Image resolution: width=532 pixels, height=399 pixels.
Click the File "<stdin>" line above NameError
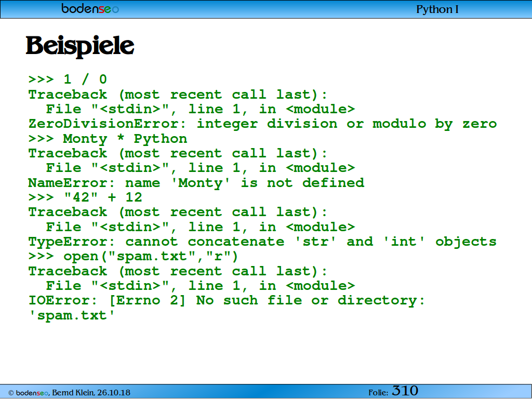coord(200,168)
